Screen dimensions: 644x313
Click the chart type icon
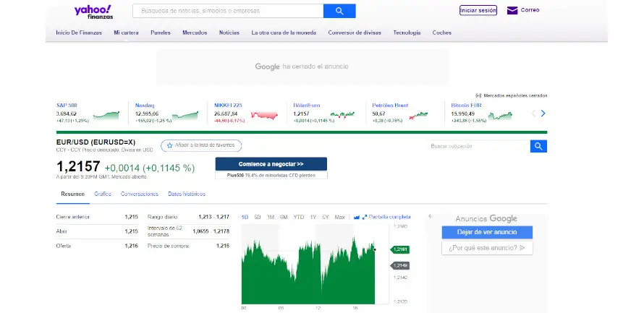coord(356,217)
